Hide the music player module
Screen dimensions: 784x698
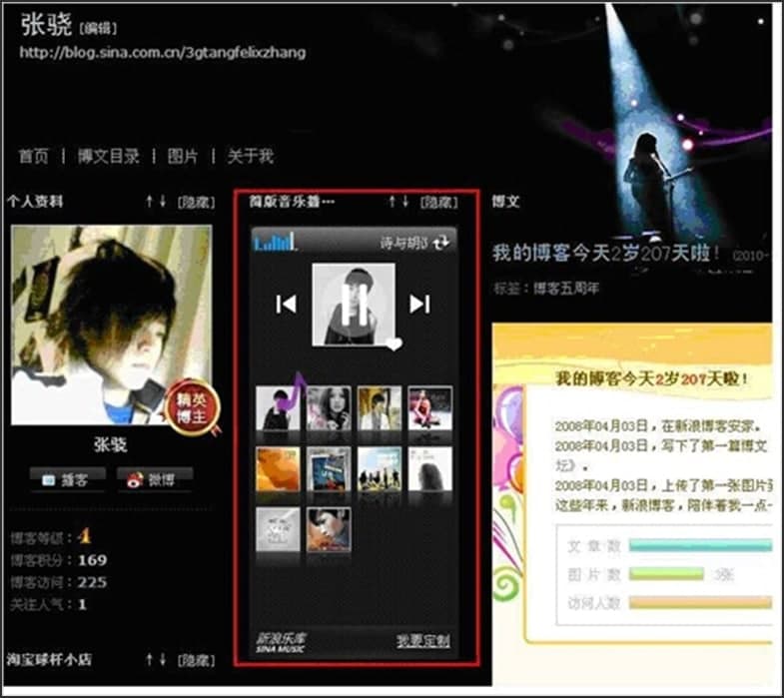(439, 202)
